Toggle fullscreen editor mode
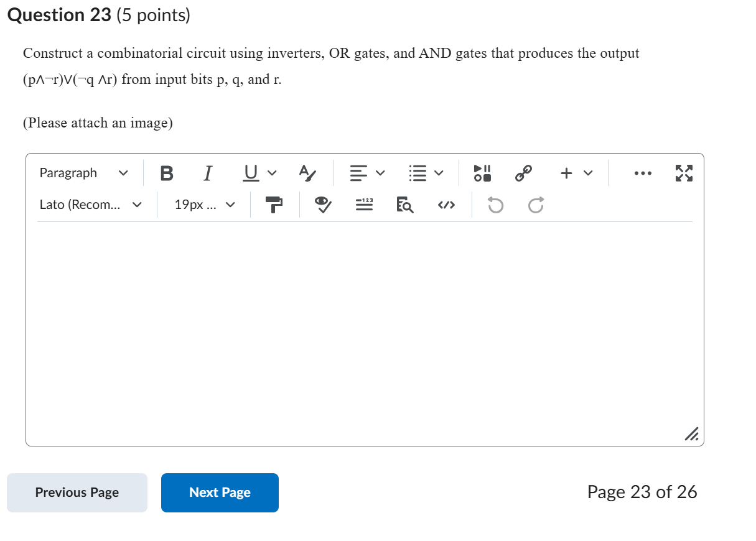 683,173
